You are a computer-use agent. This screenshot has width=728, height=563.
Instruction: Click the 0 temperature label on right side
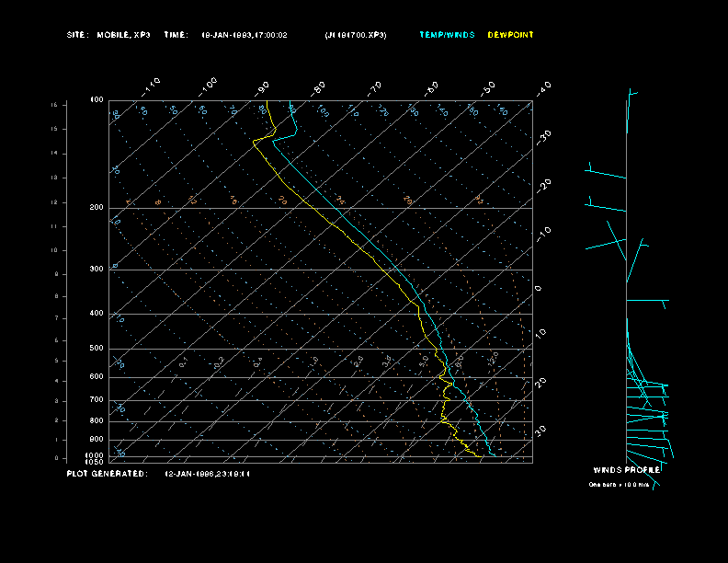click(x=539, y=288)
